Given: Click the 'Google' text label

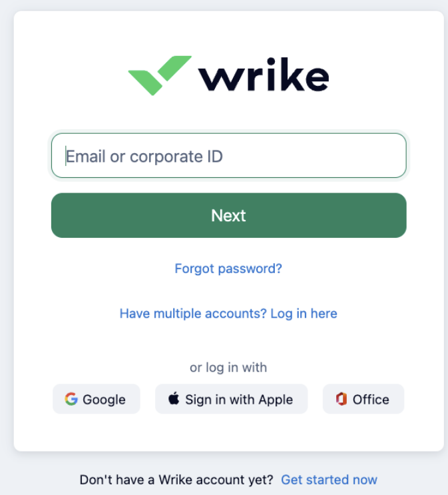Looking at the screenshot, I should tap(104, 400).
